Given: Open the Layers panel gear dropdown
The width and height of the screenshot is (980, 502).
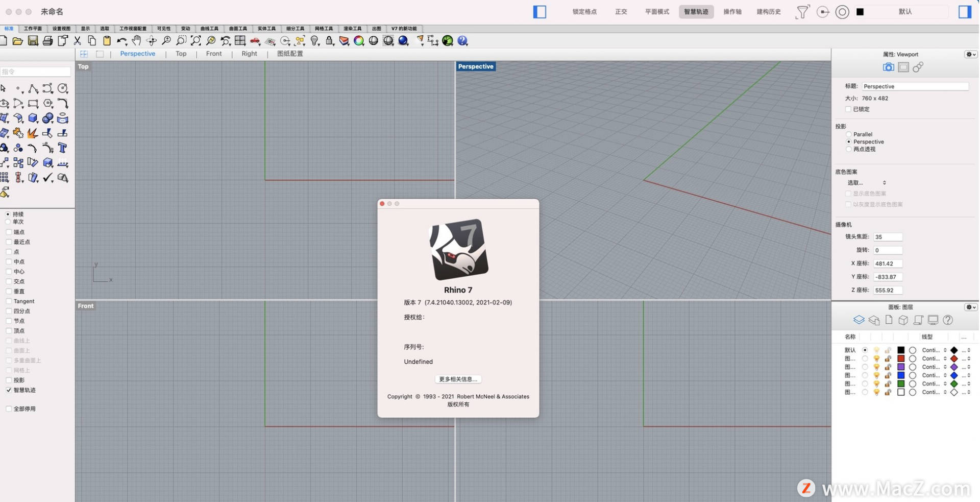Looking at the screenshot, I should pyautogui.click(x=970, y=307).
